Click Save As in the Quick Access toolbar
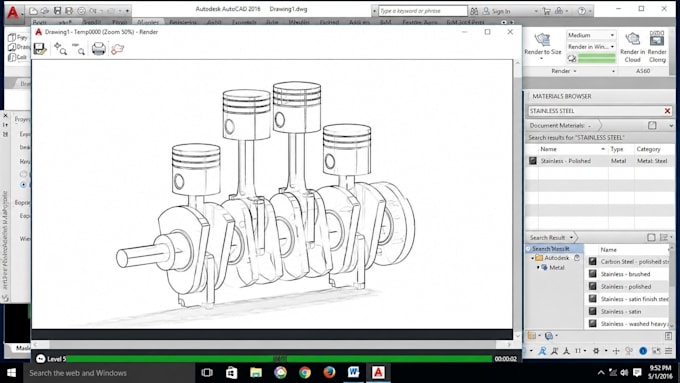This screenshot has width=680, height=383. click(x=69, y=11)
